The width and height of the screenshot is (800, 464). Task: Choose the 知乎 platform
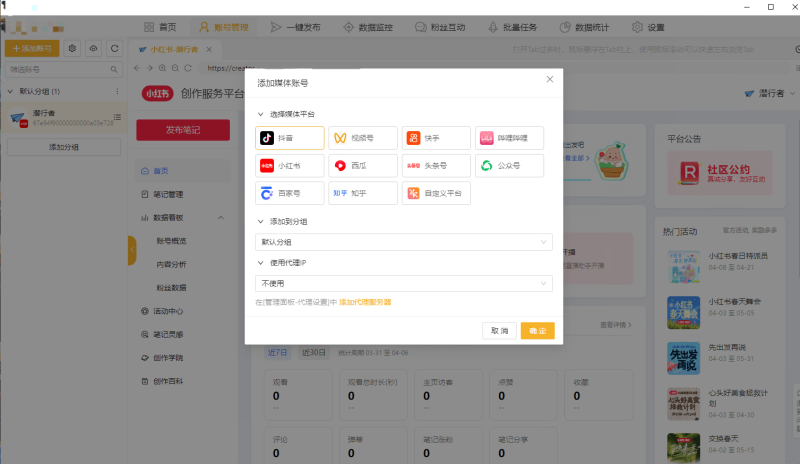coord(363,193)
